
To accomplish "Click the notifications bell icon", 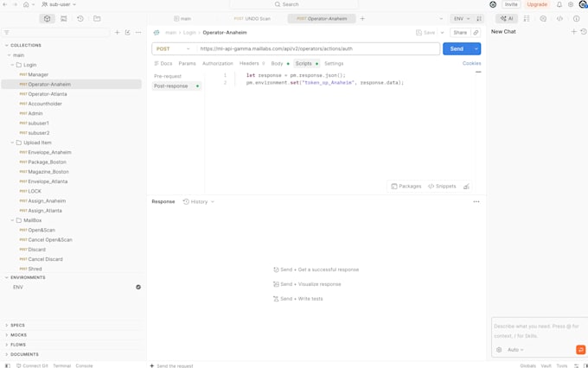I will [559, 4].
